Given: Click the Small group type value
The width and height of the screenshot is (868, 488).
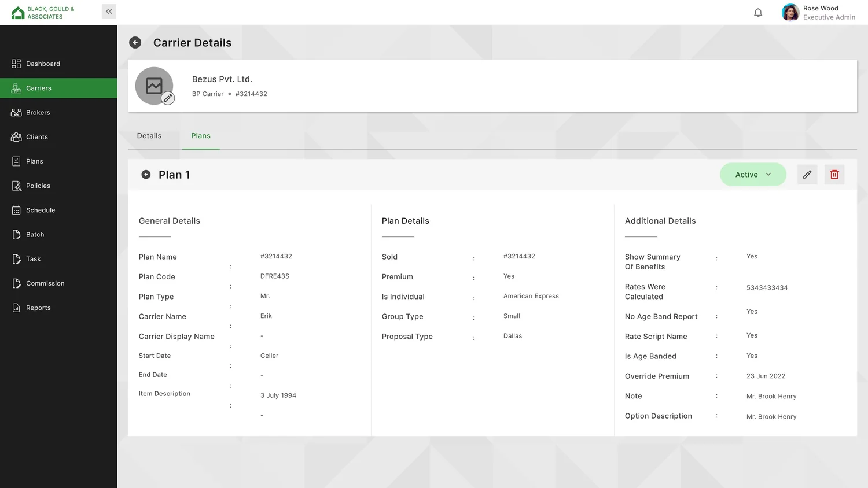Looking at the screenshot, I should click(512, 316).
